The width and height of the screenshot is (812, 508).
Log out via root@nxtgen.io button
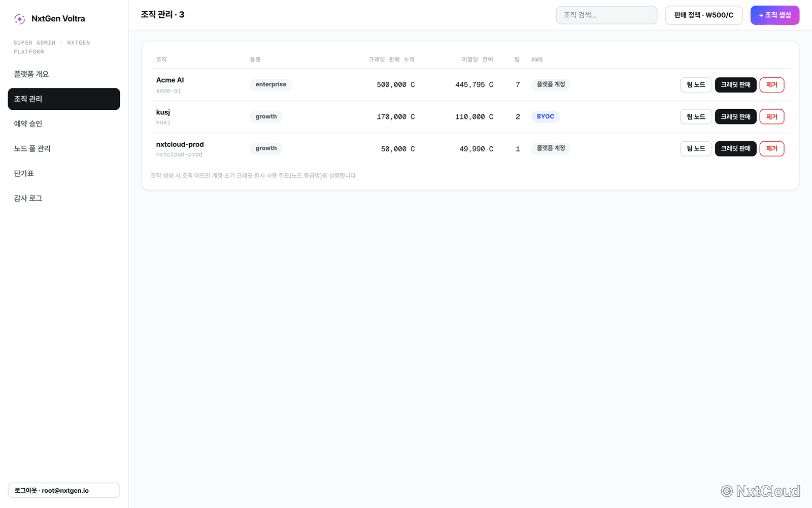tap(64, 490)
